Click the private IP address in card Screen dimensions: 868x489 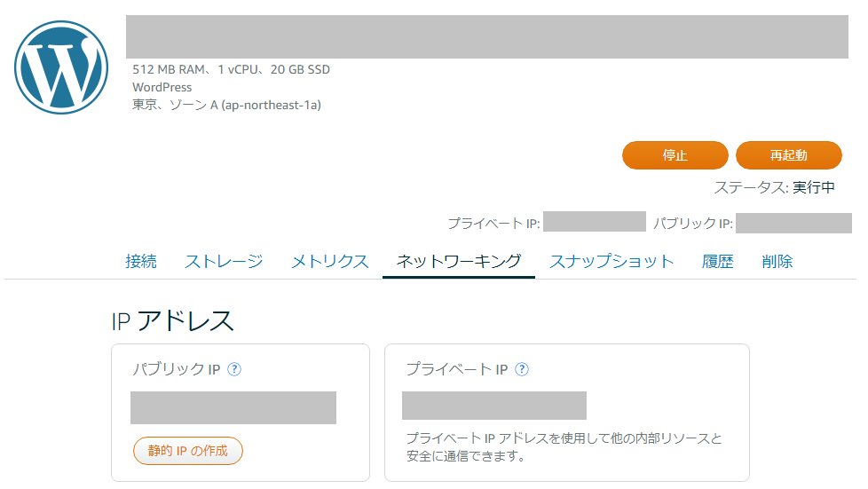tap(494, 406)
